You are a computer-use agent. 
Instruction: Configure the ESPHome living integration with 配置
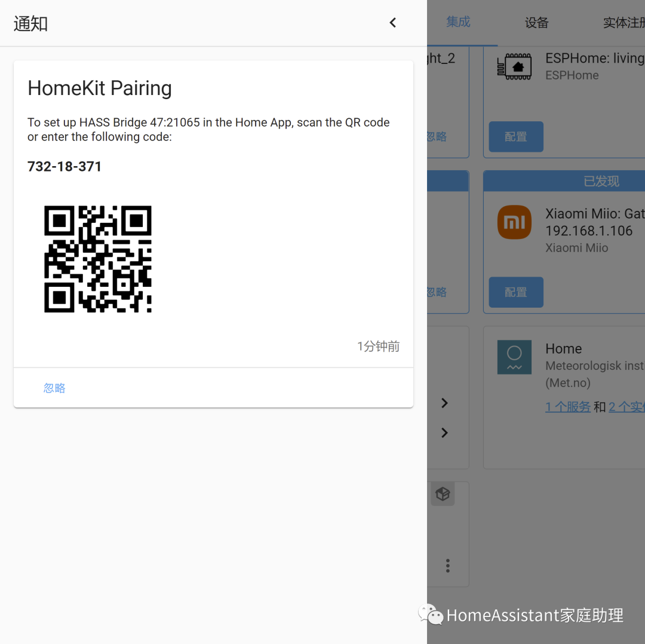tap(516, 137)
